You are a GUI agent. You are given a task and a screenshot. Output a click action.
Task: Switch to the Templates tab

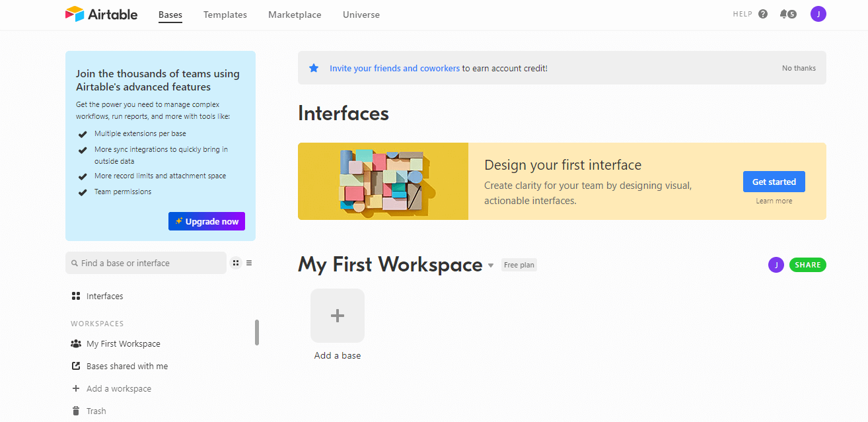pos(225,15)
